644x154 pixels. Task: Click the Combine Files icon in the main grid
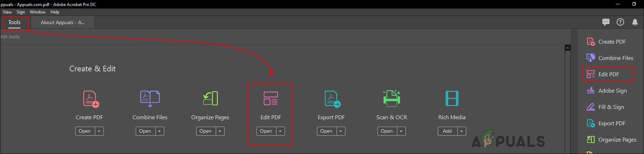click(150, 99)
